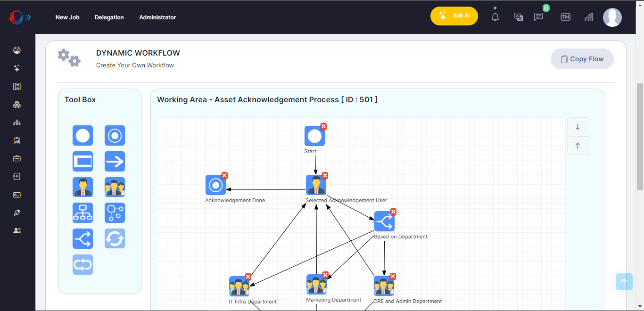
Task: Open the upload document sidebar icon
Action: tap(17, 176)
